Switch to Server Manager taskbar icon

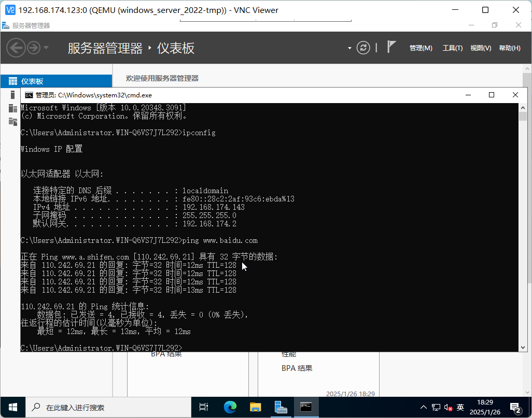[x=281, y=407]
